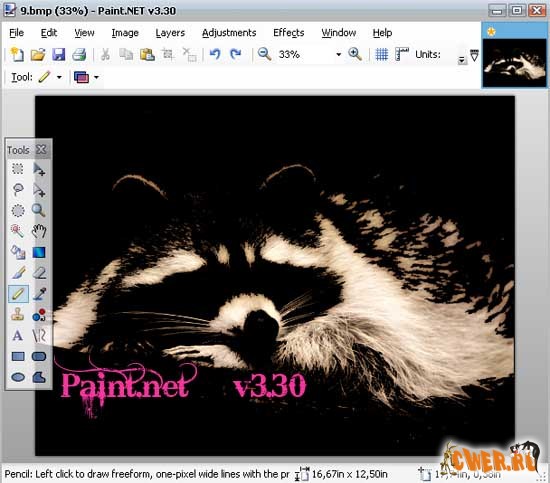Zoom out with the minus magnifier icon
This screenshot has width=550, height=483.
[x=264, y=54]
